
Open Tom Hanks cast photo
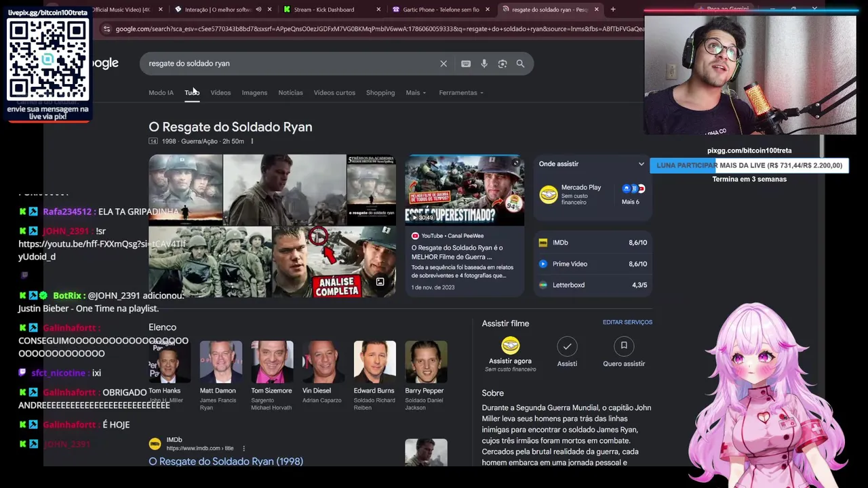point(170,362)
